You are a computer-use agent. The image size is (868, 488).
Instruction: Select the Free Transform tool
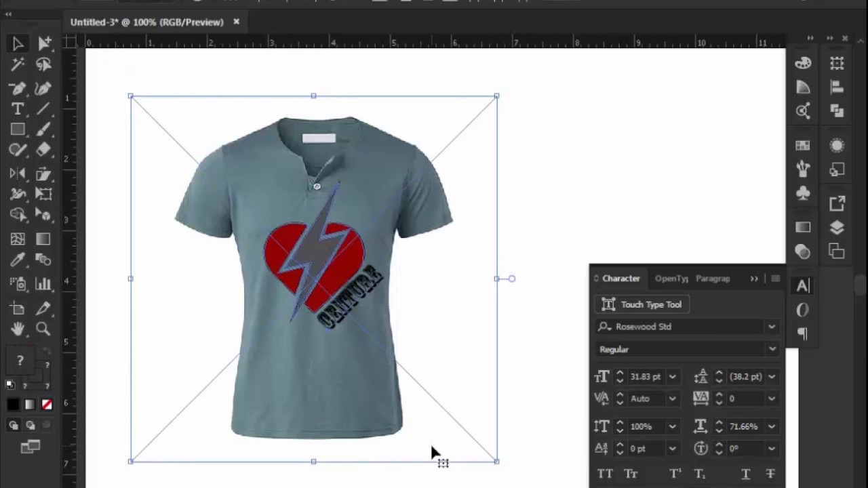(43, 194)
